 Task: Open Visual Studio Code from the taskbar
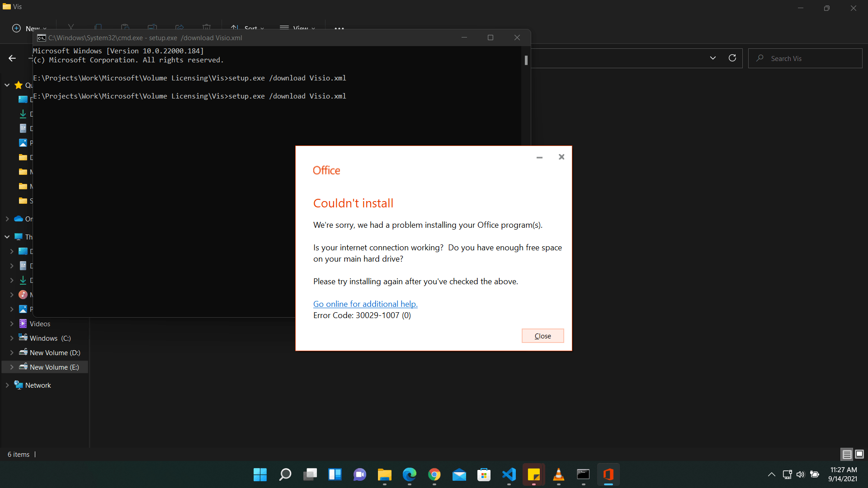tap(509, 474)
